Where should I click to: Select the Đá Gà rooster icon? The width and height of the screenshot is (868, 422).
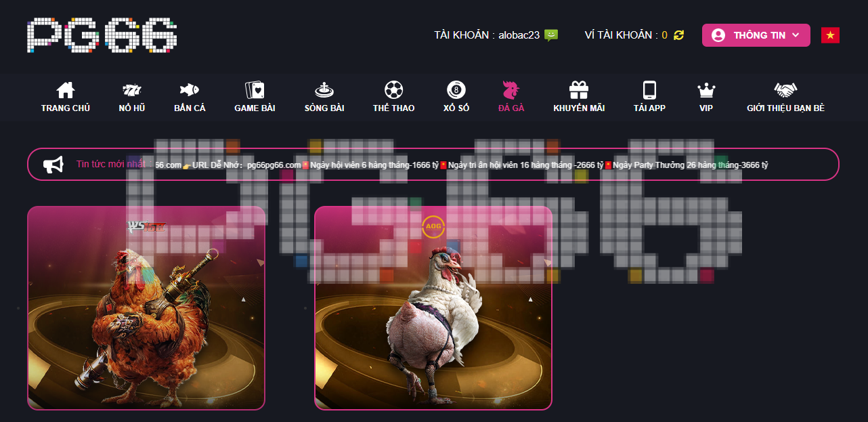pyautogui.click(x=511, y=90)
